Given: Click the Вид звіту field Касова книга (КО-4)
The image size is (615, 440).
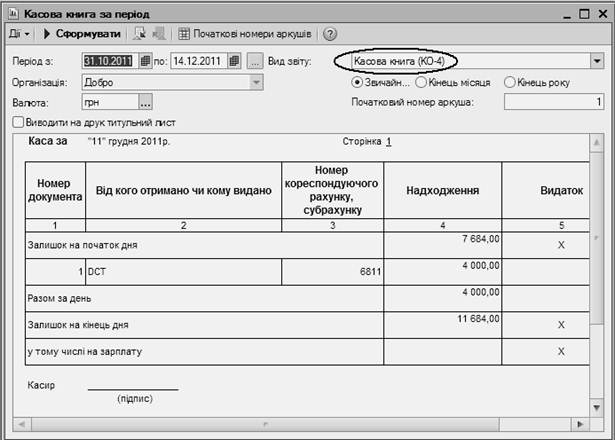Looking at the screenshot, I should (x=470, y=61).
